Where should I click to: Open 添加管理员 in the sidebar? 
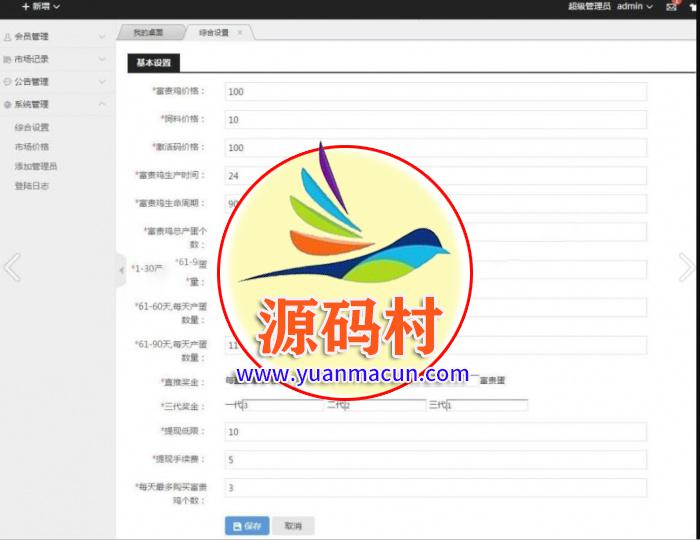point(36,166)
